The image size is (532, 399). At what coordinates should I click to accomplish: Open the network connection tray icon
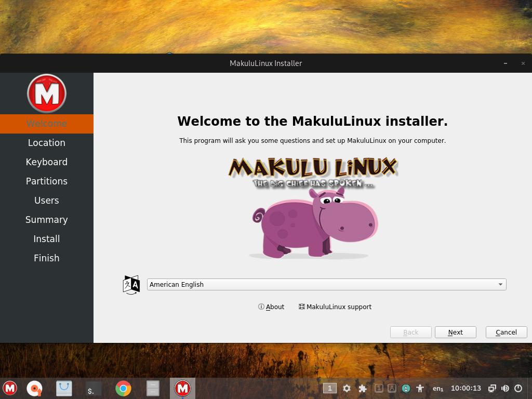[x=492, y=388]
